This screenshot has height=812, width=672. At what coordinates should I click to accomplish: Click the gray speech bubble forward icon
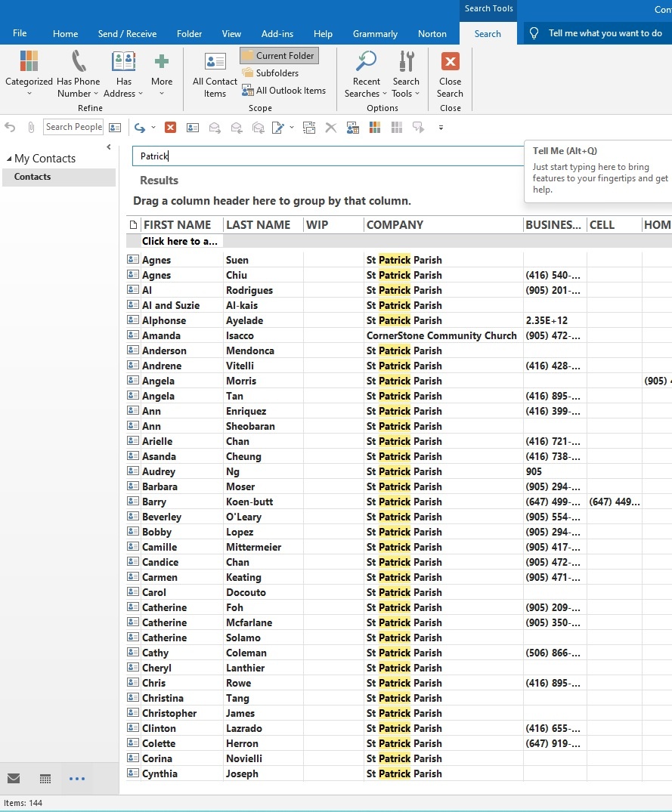tap(418, 128)
